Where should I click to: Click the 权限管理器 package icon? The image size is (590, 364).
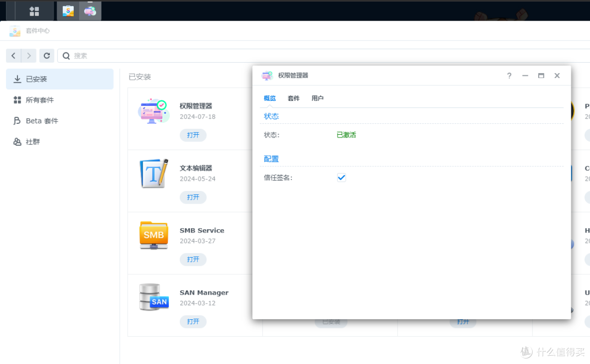152,111
